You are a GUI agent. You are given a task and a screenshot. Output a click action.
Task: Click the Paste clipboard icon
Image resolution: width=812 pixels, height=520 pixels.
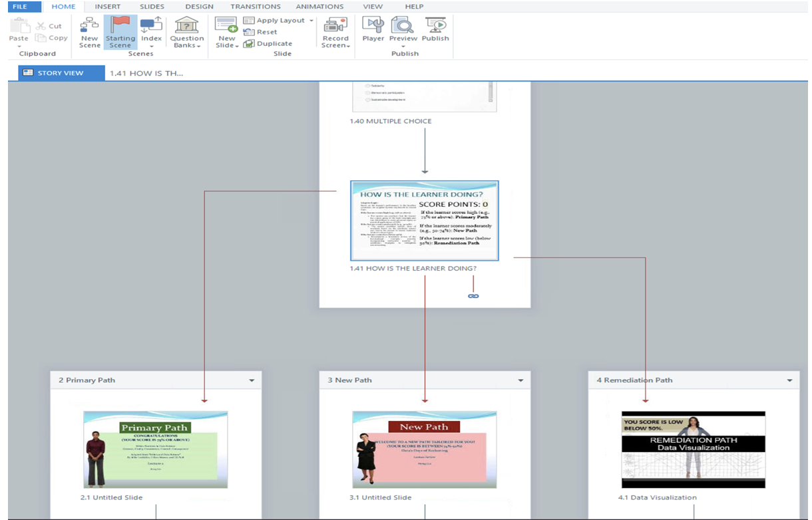point(19,27)
